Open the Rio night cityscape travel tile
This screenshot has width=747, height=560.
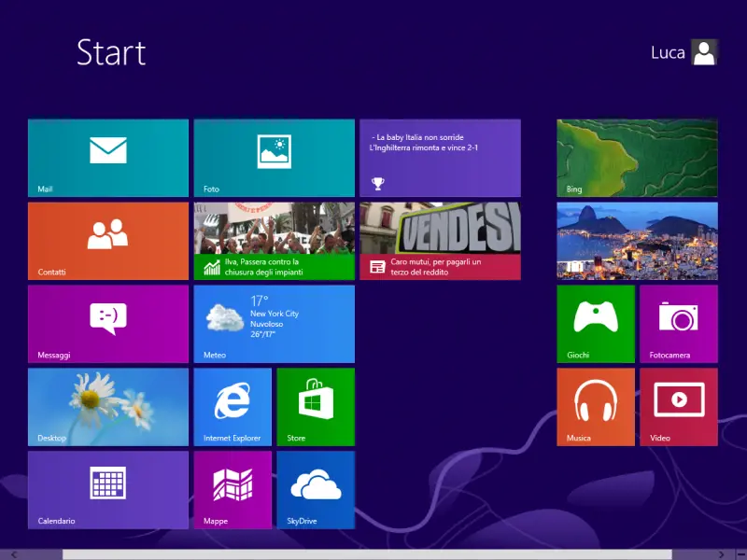click(x=637, y=241)
